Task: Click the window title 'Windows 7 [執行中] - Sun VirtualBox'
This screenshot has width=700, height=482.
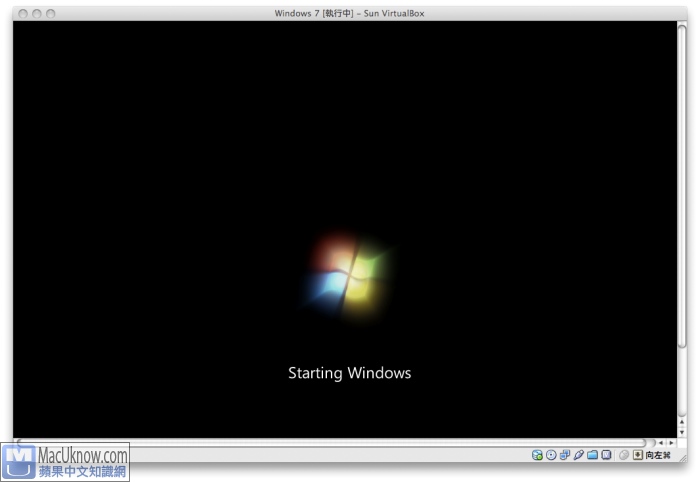Action: pos(350,13)
